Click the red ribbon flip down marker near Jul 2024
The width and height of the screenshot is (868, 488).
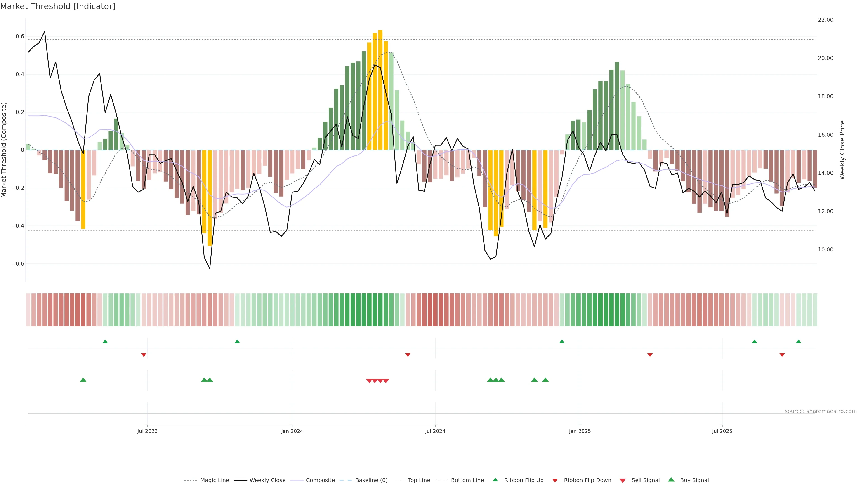click(x=408, y=355)
